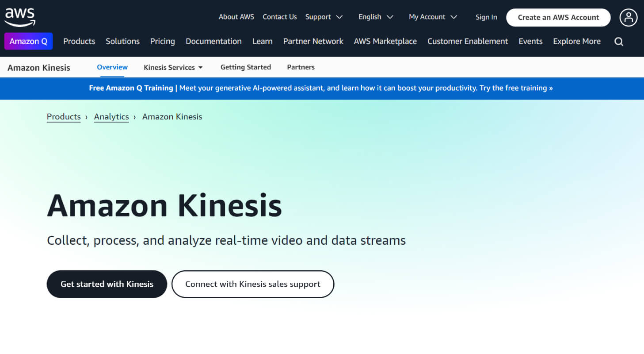
Task: Open the Documentation menu
Action: tap(213, 41)
